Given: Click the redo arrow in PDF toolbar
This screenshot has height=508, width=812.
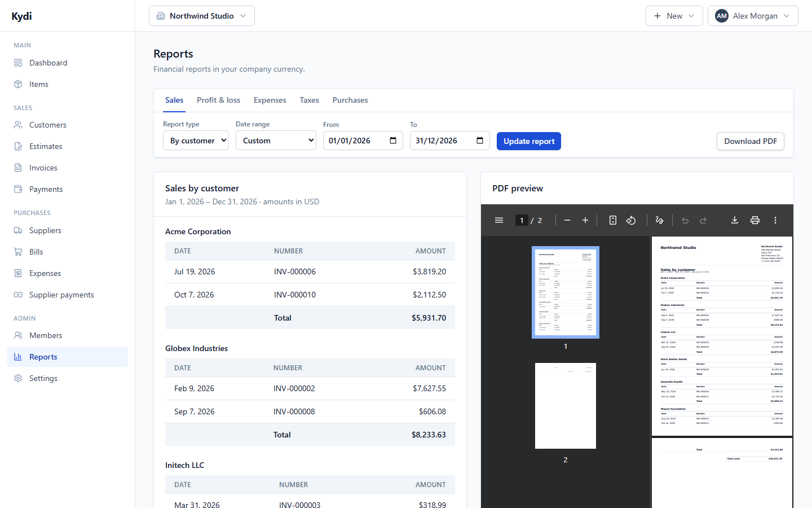Looking at the screenshot, I should click(x=703, y=220).
